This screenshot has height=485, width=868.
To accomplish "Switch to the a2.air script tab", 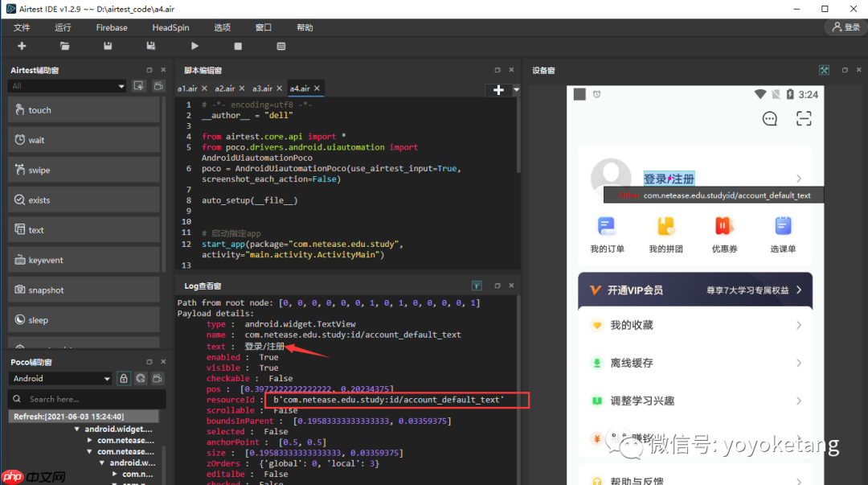I will click(x=224, y=88).
